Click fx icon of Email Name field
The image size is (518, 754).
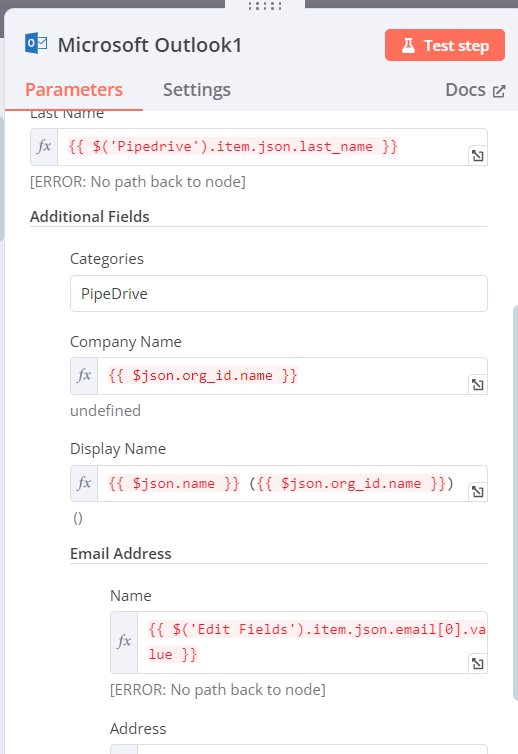pos(124,642)
